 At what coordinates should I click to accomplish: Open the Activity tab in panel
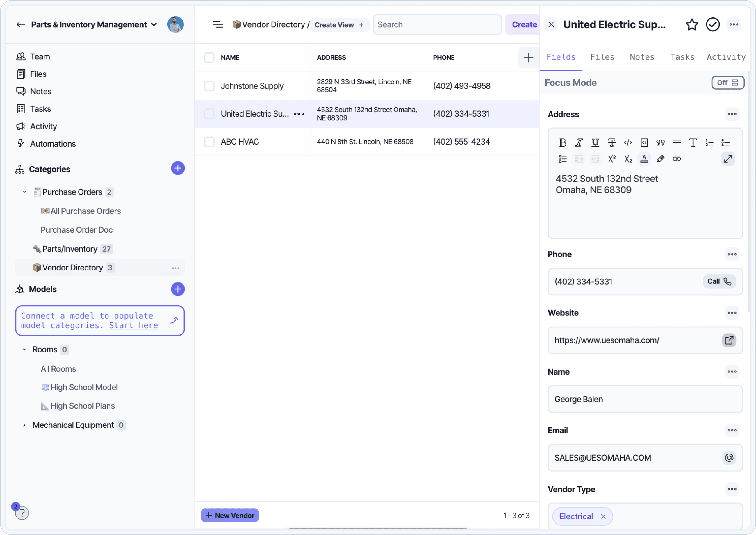[x=726, y=57]
